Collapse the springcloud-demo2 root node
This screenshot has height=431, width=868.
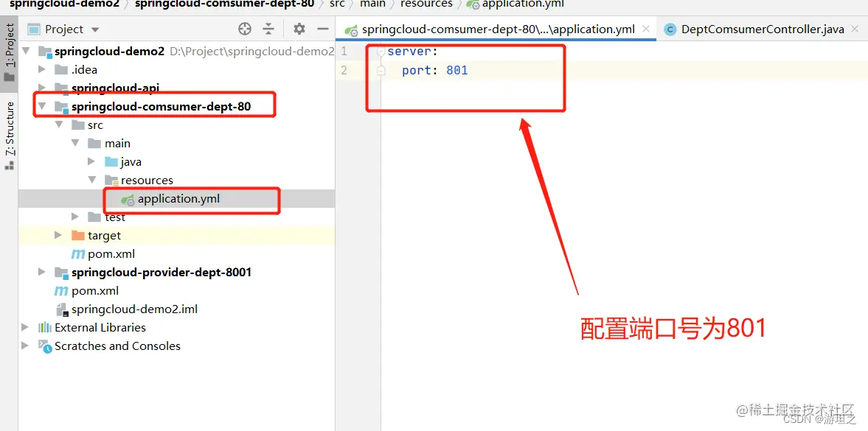click(25, 52)
